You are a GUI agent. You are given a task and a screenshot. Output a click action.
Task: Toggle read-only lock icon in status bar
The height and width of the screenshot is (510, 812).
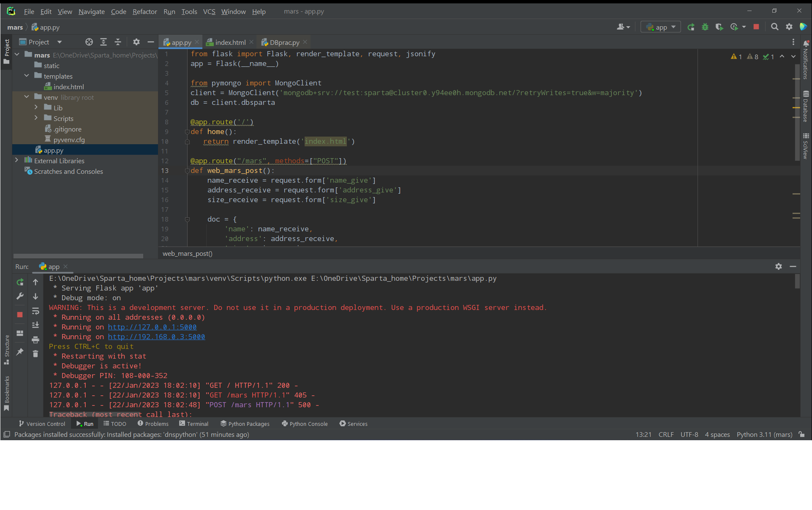(801, 434)
